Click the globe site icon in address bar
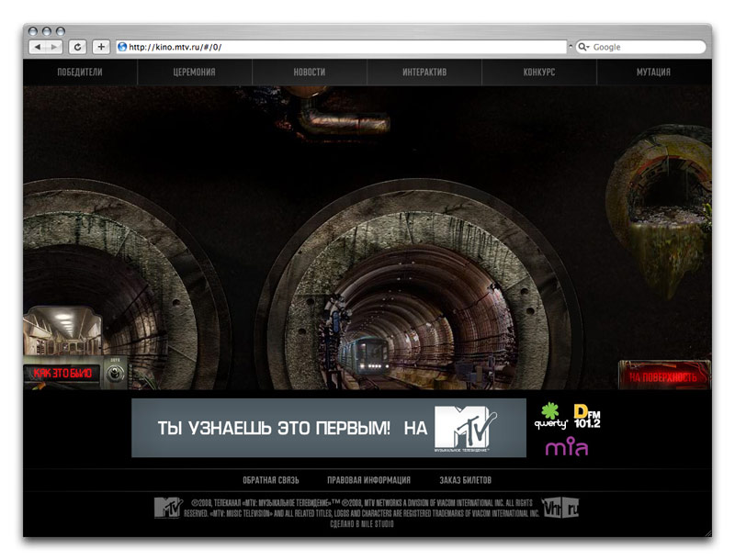This screenshot has height=560, width=735. 122,47
